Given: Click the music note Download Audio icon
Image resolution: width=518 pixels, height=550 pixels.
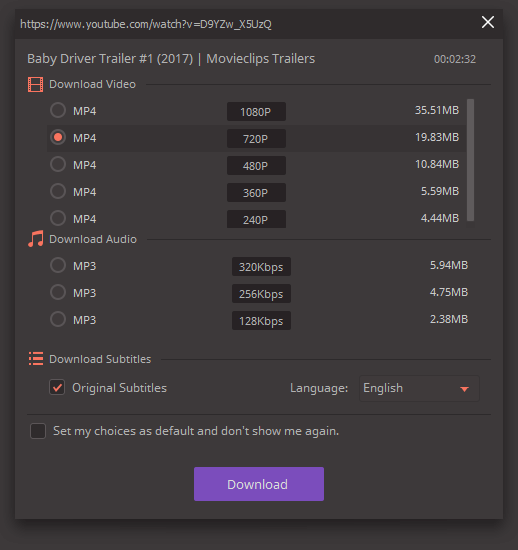Looking at the screenshot, I should 35,239.
